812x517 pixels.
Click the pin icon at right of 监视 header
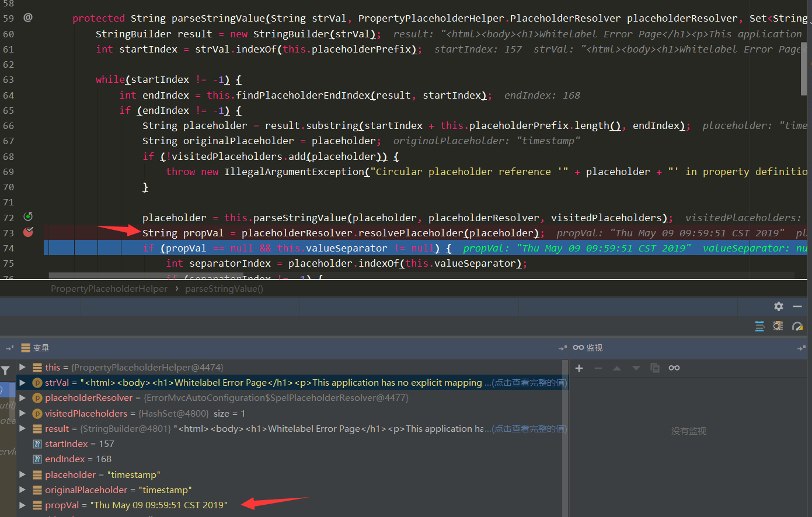pyautogui.click(x=801, y=348)
